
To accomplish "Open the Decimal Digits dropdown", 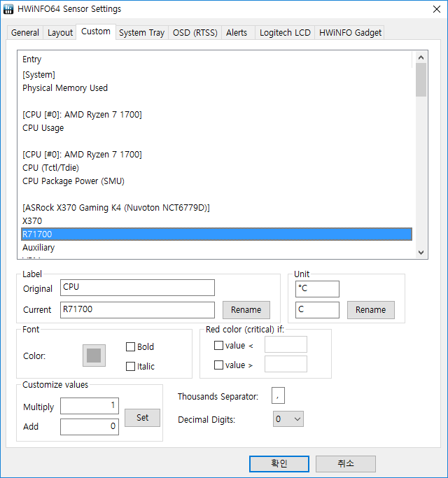I will click(288, 419).
